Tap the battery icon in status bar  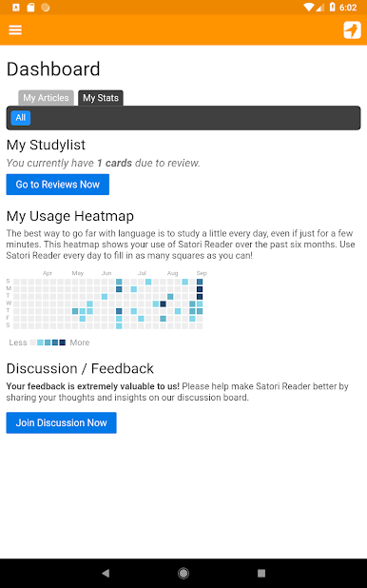[332, 7]
